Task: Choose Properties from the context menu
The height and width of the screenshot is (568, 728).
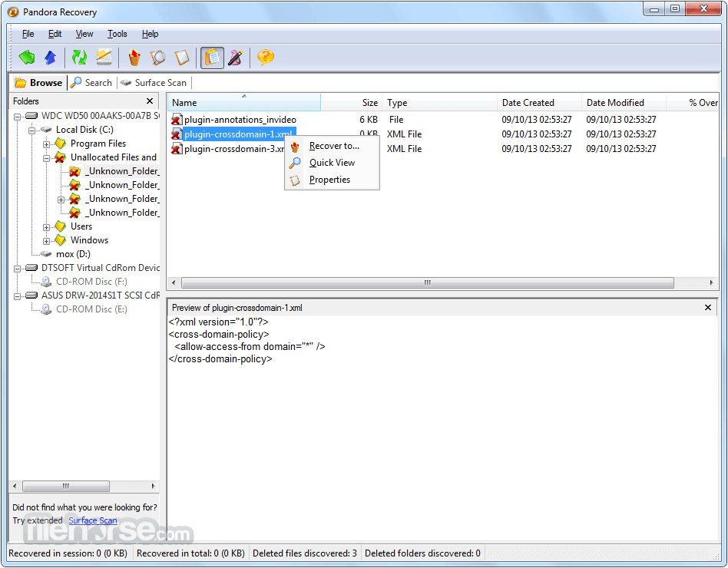Action: pyautogui.click(x=332, y=180)
